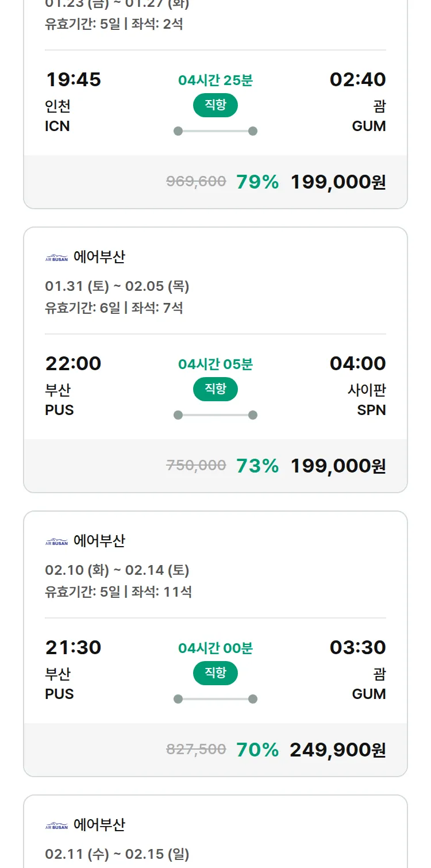Select the 직항 badge on the Incheon flight
The image size is (431, 868).
pyautogui.click(x=215, y=105)
